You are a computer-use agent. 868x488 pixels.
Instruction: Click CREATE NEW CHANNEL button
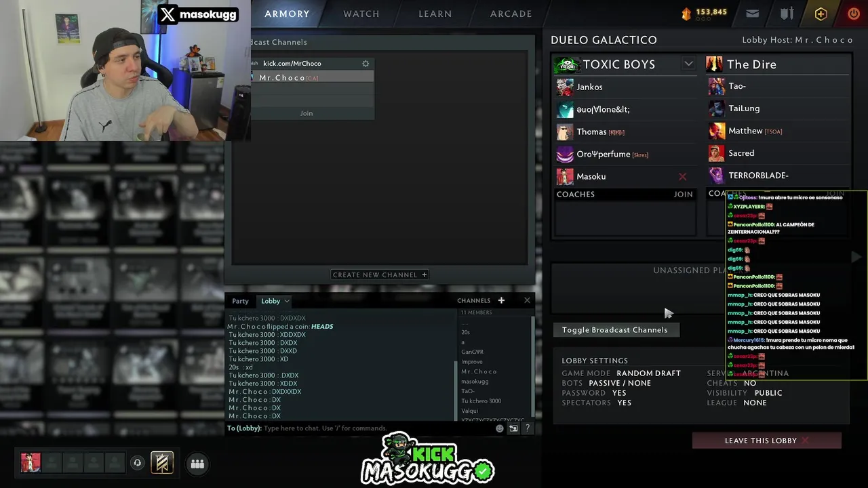click(380, 274)
